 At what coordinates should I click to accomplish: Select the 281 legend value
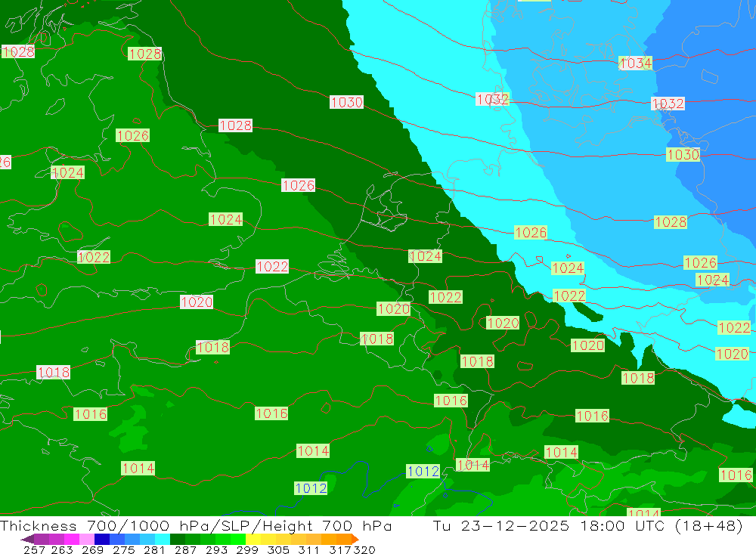(x=153, y=549)
